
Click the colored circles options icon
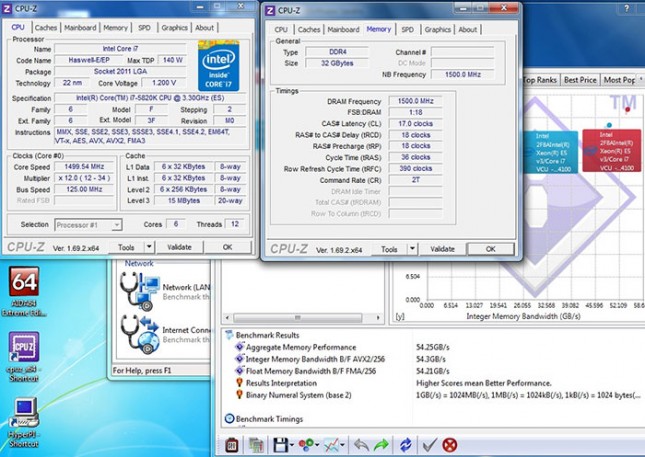[x=306, y=445]
